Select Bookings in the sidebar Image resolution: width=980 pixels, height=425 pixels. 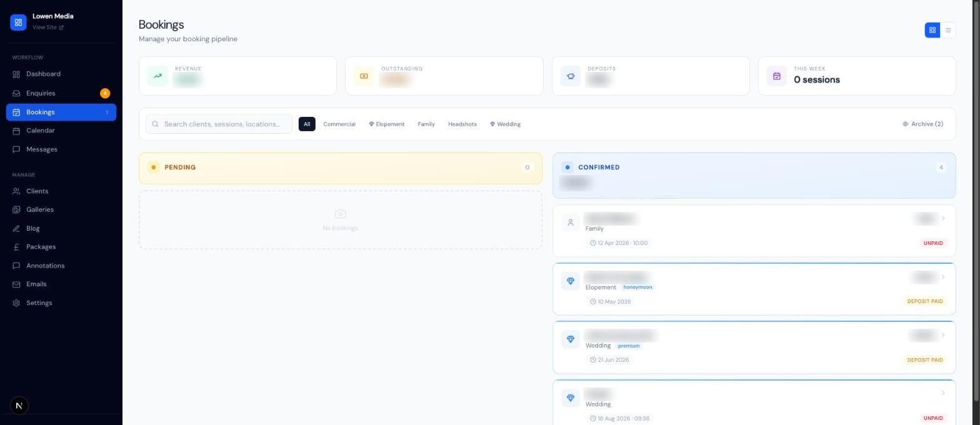61,112
